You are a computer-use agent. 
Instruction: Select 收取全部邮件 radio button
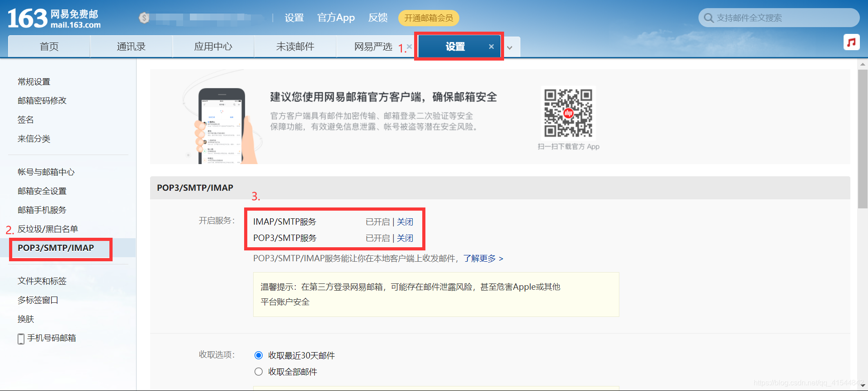(259, 372)
